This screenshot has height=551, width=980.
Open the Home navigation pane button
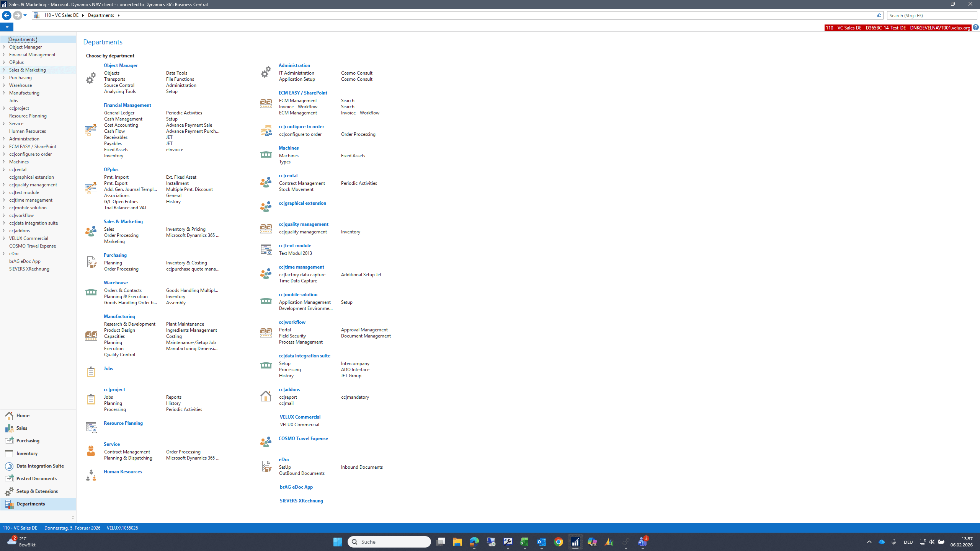(38, 416)
